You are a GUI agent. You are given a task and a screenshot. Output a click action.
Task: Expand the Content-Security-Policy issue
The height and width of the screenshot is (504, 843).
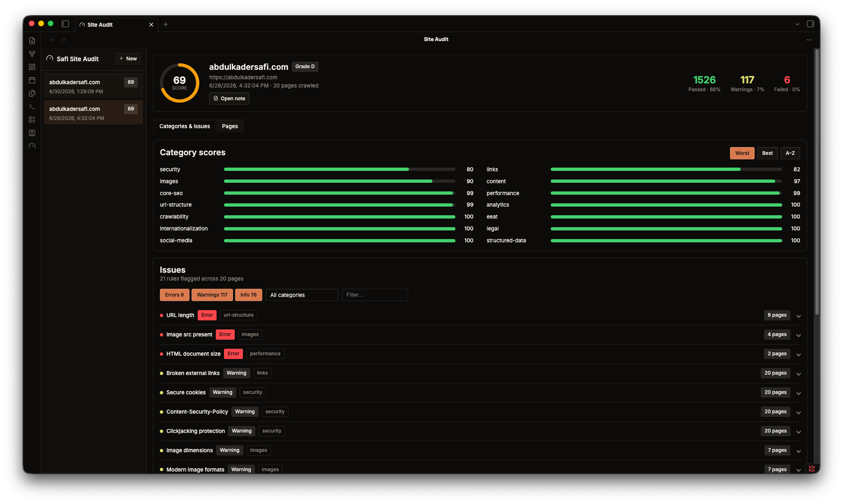click(799, 412)
